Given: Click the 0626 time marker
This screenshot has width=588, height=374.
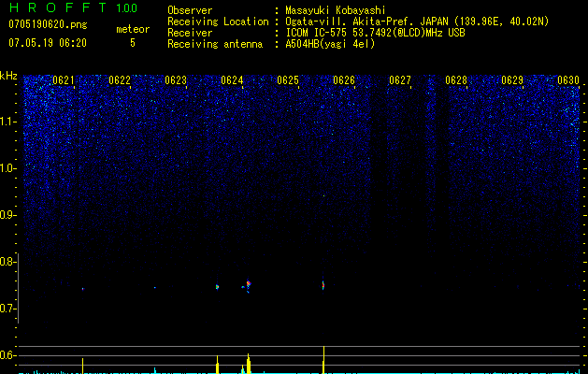Looking at the screenshot, I should pos(344,80).
